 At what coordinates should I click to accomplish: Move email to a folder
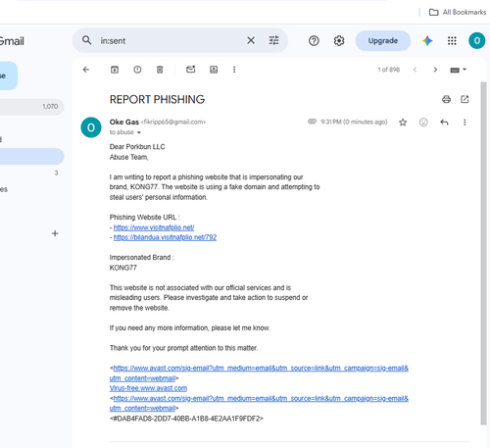click(214, 70)
